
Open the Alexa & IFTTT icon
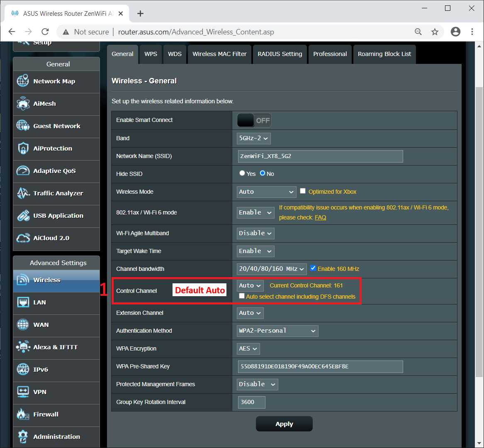[23, 347]
